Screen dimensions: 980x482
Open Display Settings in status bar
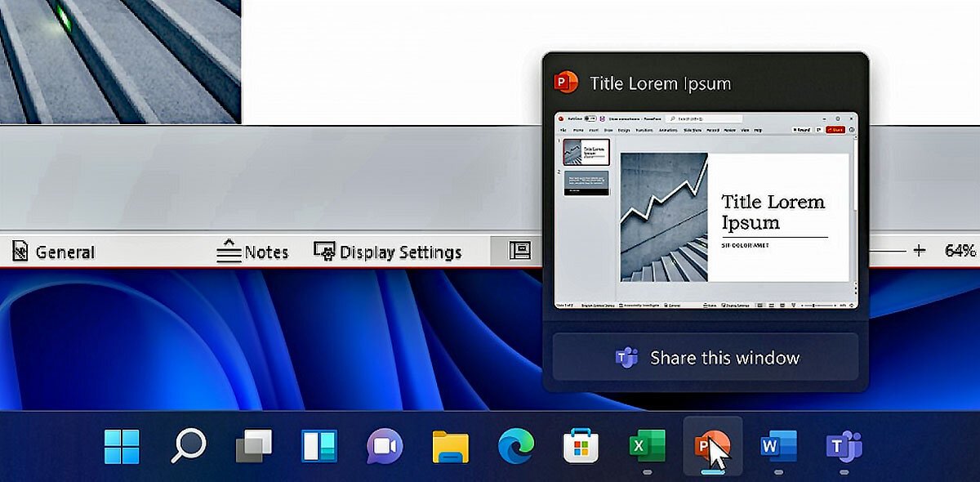tap(387, 252)
